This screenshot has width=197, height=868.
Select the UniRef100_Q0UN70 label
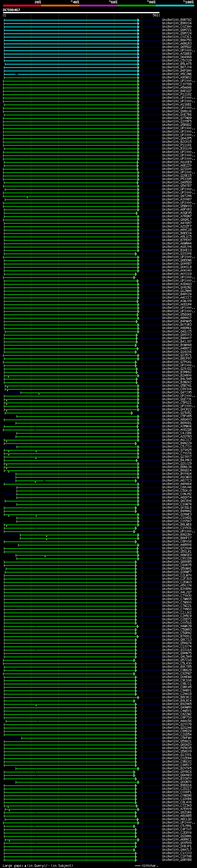tap(177, 782)
